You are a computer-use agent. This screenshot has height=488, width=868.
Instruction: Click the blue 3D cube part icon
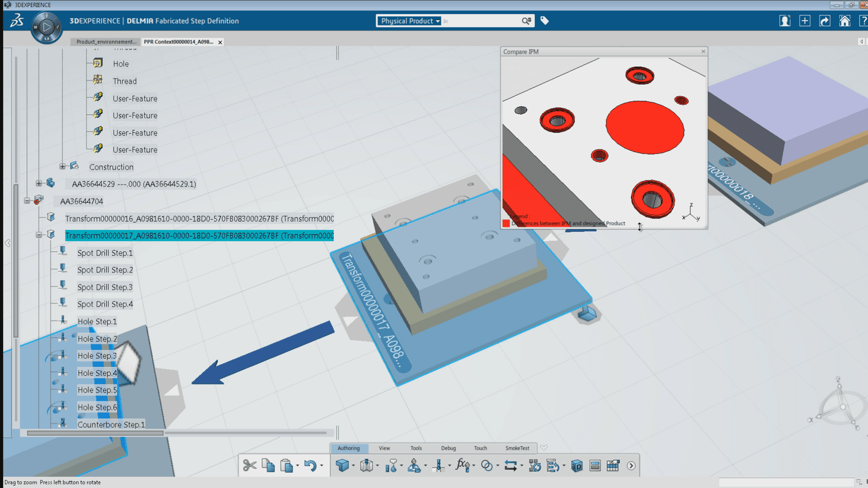342,465
